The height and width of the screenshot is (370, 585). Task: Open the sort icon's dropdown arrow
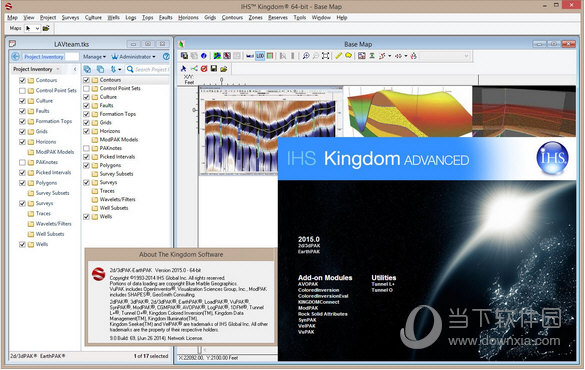click(120, 69)
